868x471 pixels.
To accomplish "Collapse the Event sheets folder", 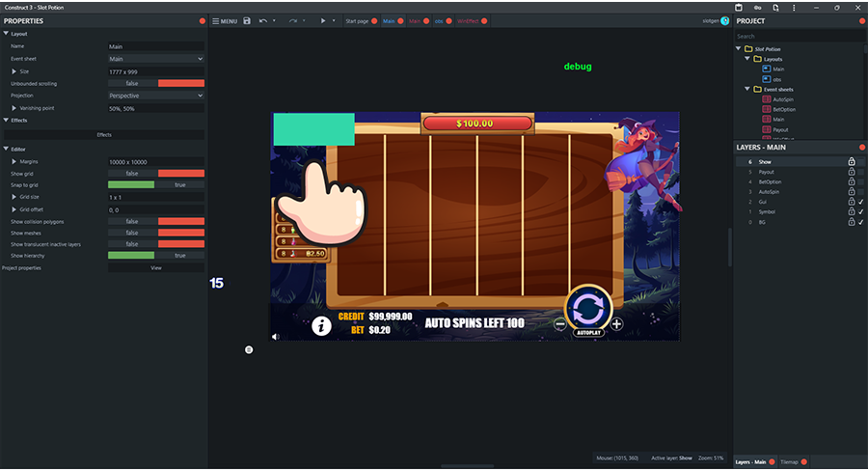I will tap(747, 89).
